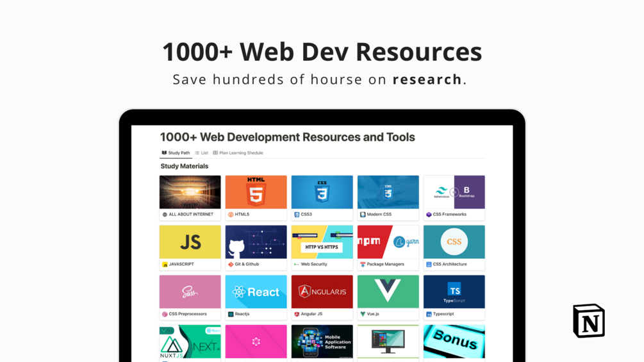Click the book icon beside Study Path
The image size is (644, 362).
[x=164, y=152]
